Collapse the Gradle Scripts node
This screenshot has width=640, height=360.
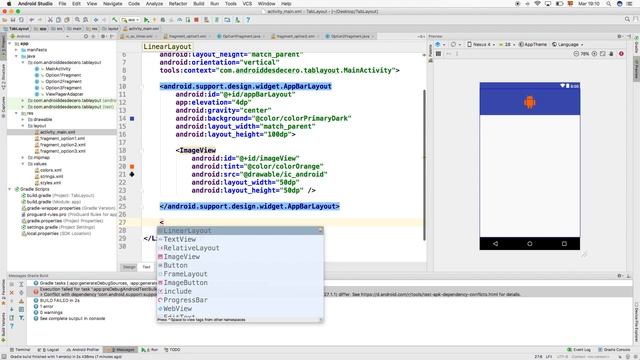10,189
